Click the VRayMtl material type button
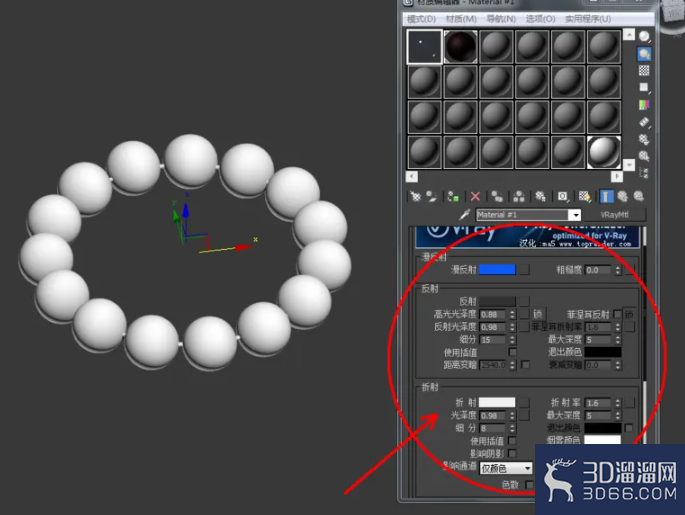Viewport: 685px width, 515px height. [614, 214]
